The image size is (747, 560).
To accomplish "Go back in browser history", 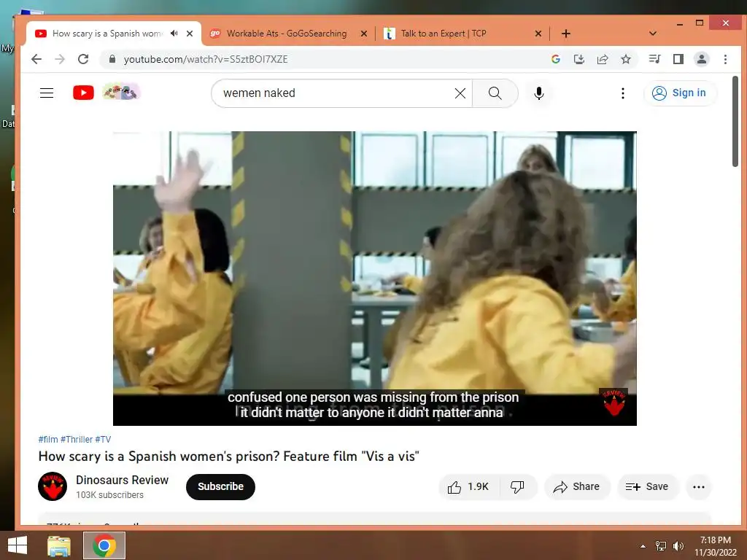I will 36,59.
